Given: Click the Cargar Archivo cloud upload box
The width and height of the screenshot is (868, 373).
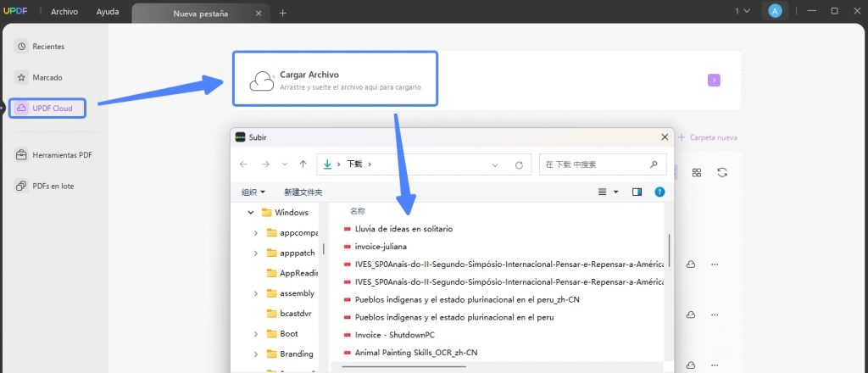Looking at the screenshot, I should pyautogui.click(x=335, y=79).
